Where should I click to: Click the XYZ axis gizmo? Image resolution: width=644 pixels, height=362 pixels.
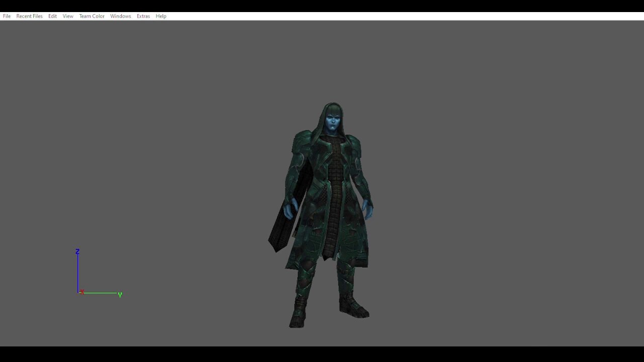tap(99, 273)
